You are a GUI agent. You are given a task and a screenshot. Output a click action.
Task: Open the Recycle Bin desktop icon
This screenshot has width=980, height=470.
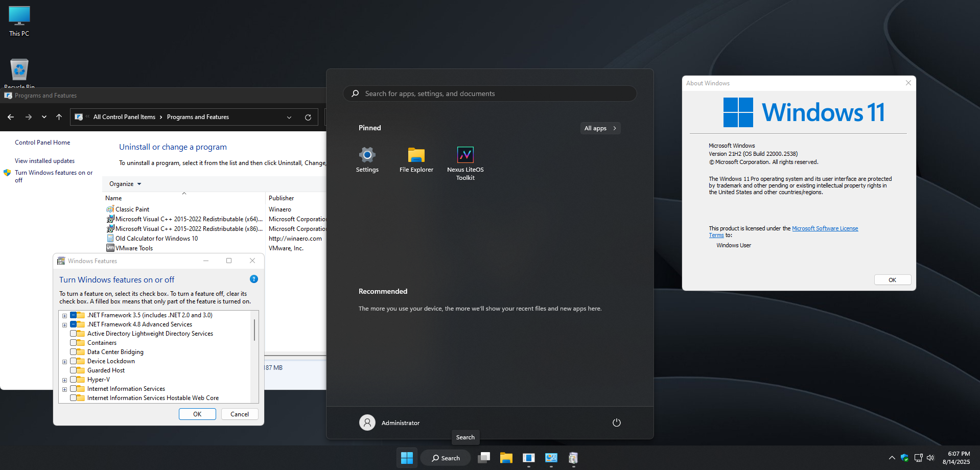[19, 73]
